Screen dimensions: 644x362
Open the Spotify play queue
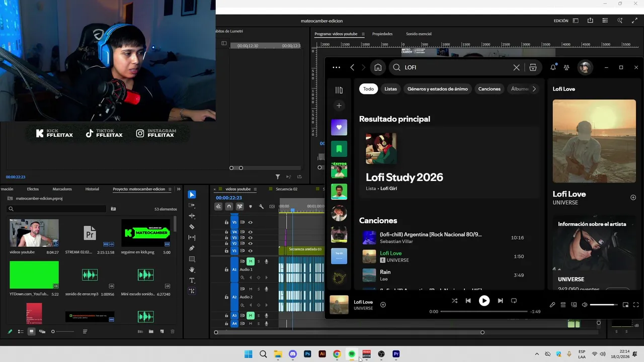tap(563, 305)
